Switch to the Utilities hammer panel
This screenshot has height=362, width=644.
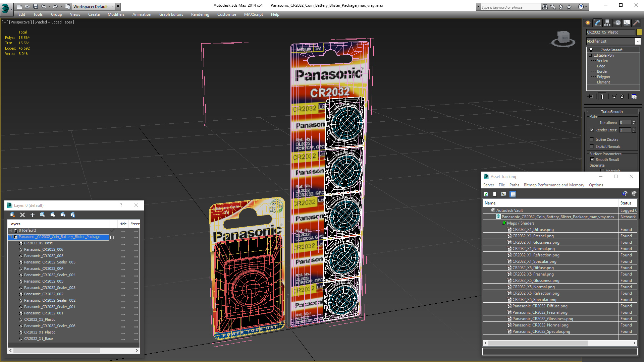(636, 23)
